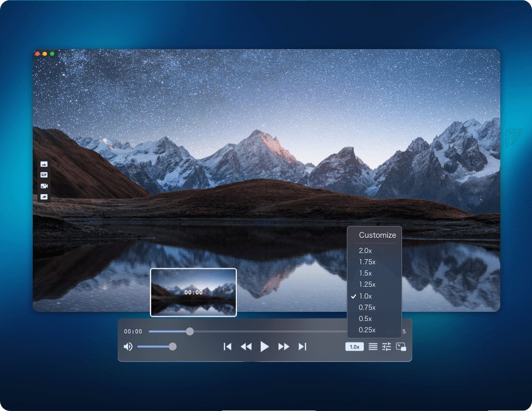Screen dimensions: 532x411
Task: Skip to the next track
Action: (x=302, y=347)
